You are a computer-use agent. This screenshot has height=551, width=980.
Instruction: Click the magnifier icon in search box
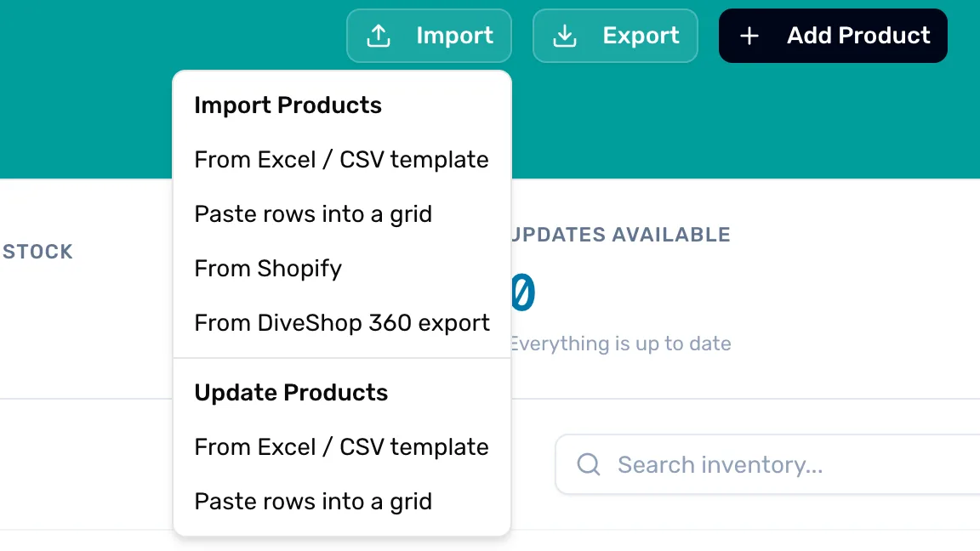[x=588, y=464]
